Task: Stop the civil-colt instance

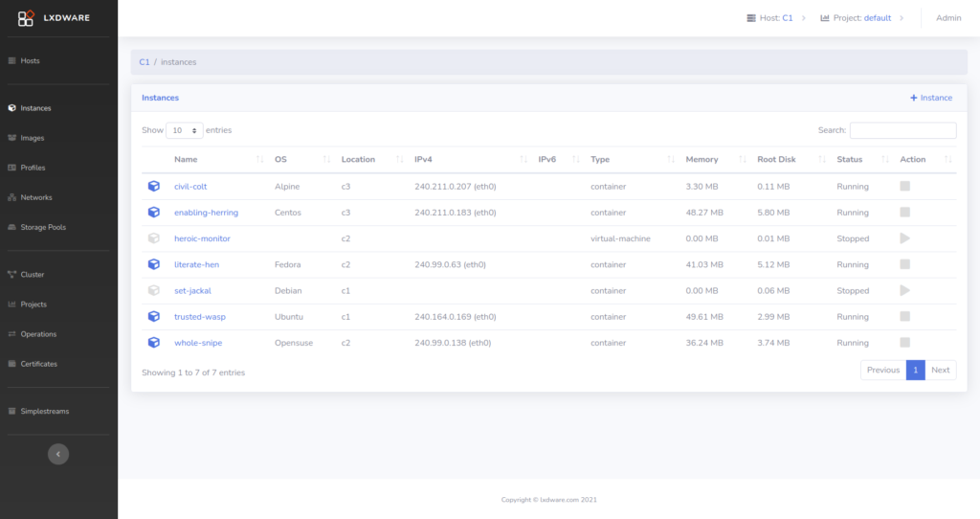Action: (905, 187)
